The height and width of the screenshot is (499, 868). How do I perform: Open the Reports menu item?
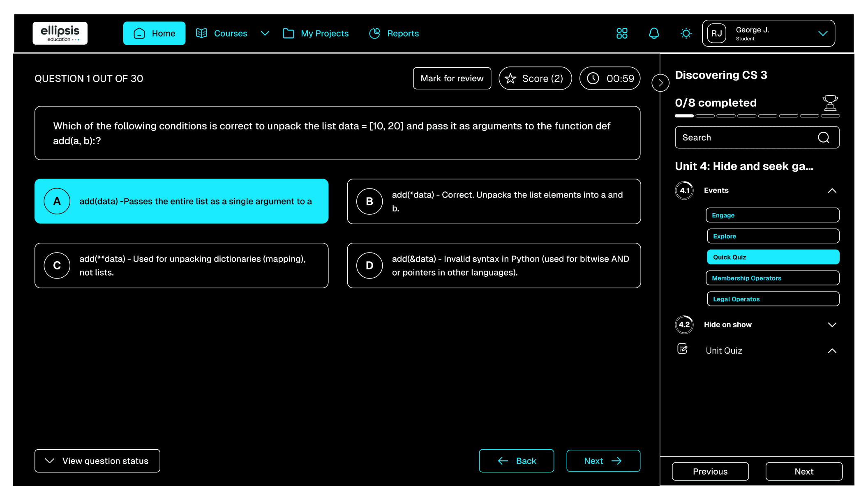[x=394, y=33]
